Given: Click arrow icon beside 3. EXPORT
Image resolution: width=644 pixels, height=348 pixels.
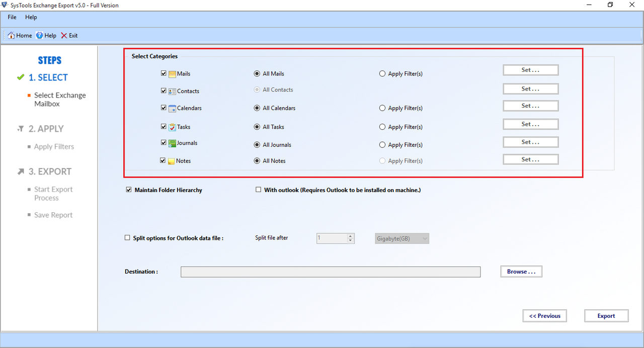Looking at the screenshot, I should point(21,171).
